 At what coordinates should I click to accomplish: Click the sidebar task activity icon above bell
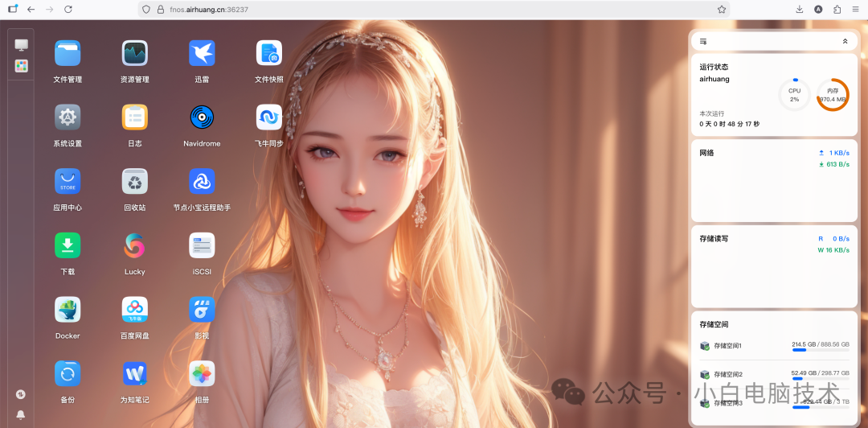21,395
